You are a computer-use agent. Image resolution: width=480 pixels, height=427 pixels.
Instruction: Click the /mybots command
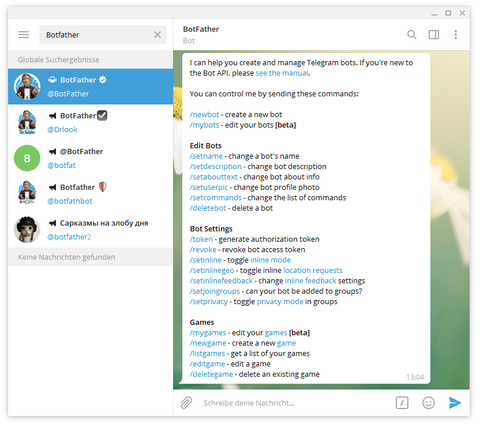coord(204,125)
